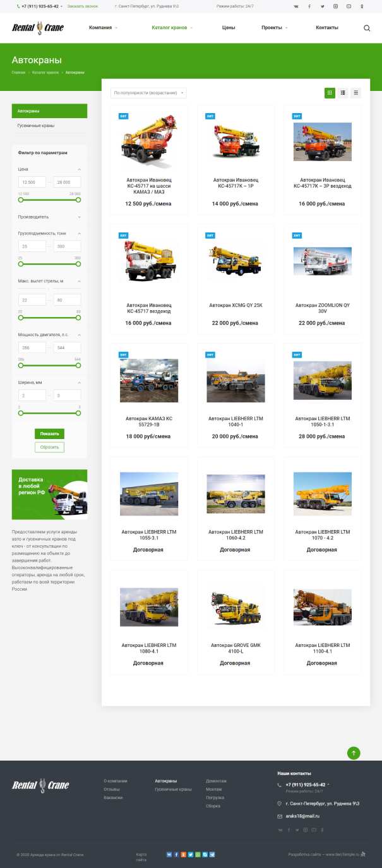Select Гусеничные краны in sidebar categories

(50, 126)
